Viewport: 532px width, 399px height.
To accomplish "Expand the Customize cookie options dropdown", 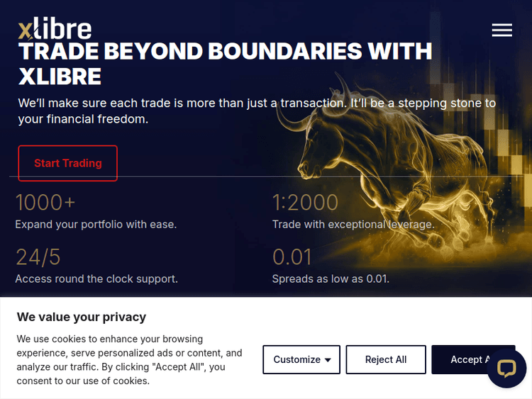I will [x=301, y=359].
